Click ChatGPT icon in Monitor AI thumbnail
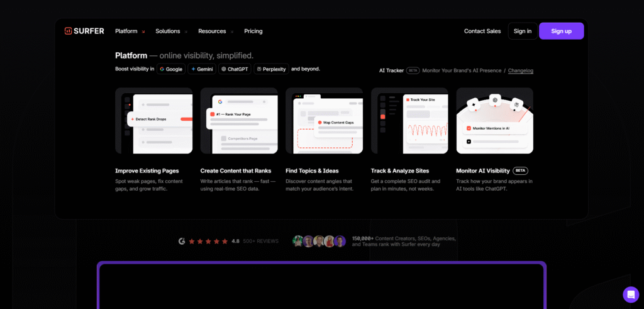 point(495,100)
